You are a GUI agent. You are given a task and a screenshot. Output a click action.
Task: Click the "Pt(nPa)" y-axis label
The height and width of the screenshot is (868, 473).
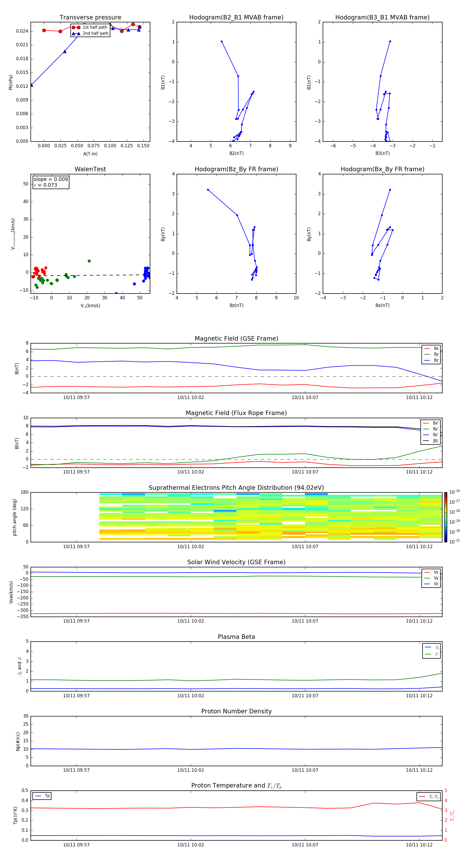11,82
